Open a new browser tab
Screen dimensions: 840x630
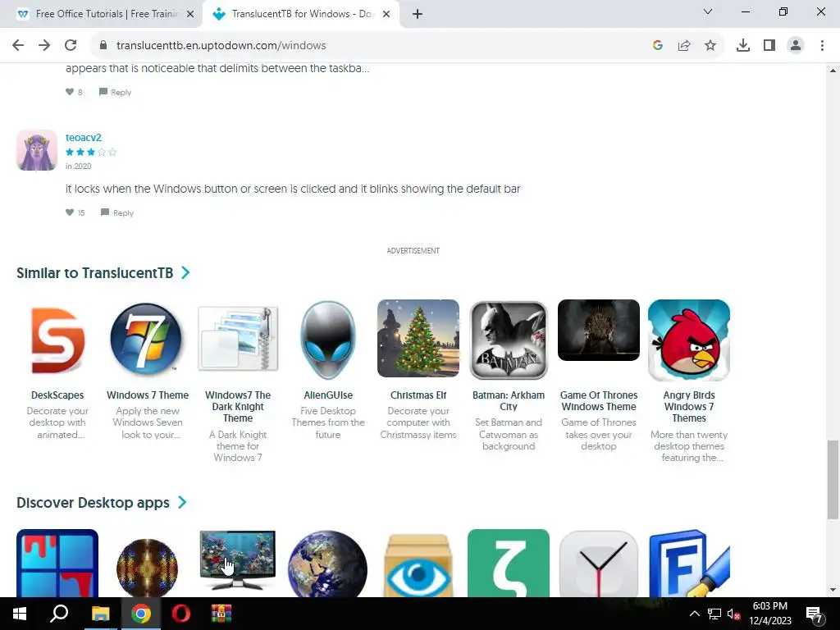[418, 14]
